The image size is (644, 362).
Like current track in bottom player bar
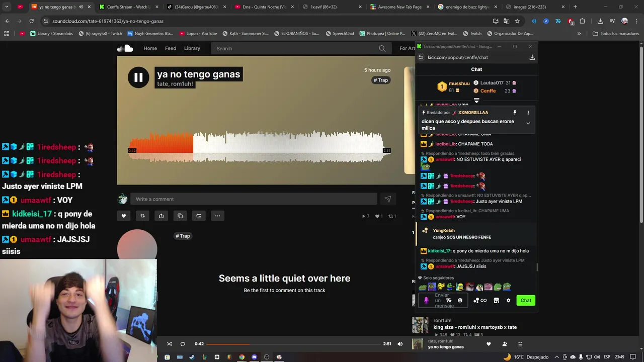[489, 344]
